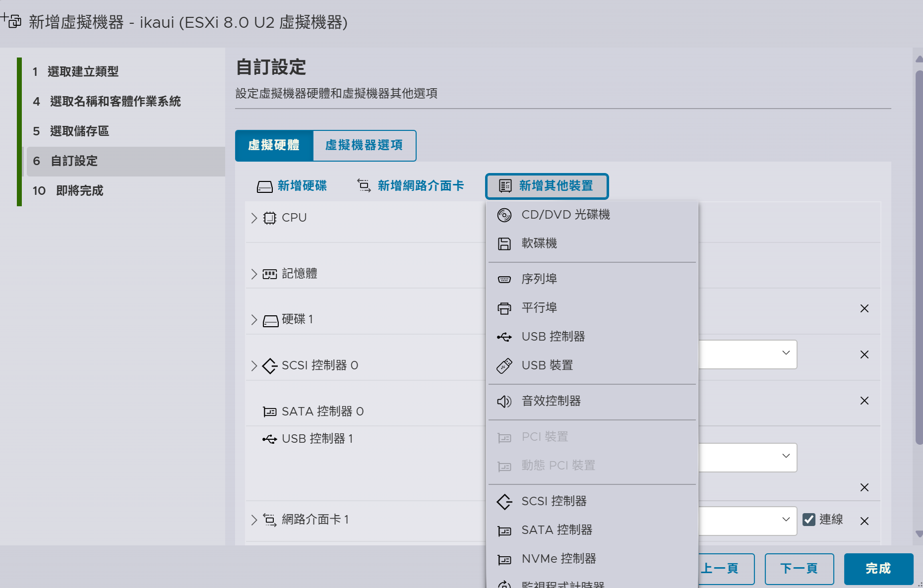
Task: Click the USB 控制器 1 row icon
Action: 269,439
